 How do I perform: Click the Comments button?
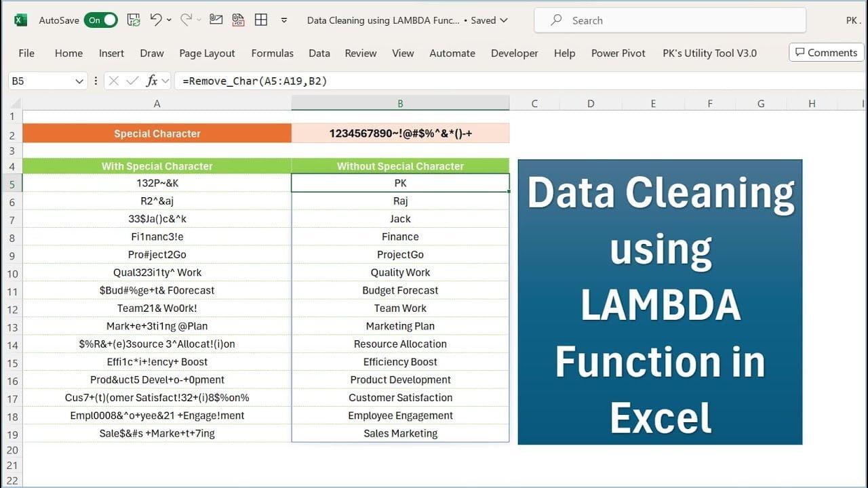(x=826, y=52)
